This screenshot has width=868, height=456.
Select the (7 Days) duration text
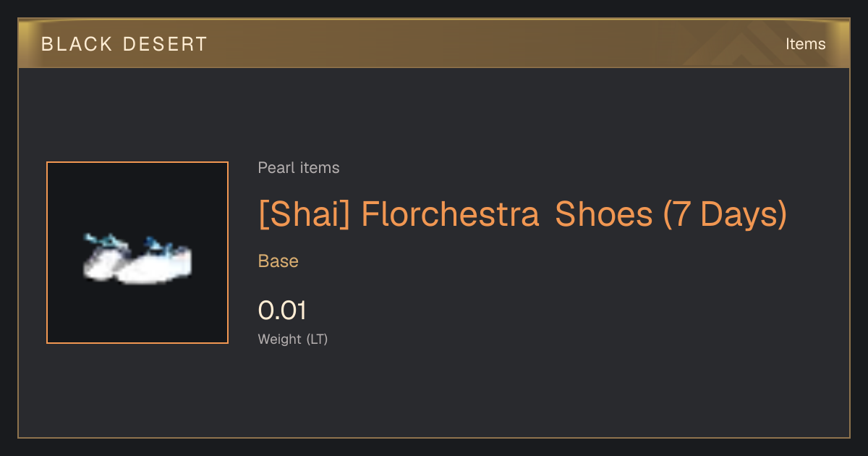(725, 214)
